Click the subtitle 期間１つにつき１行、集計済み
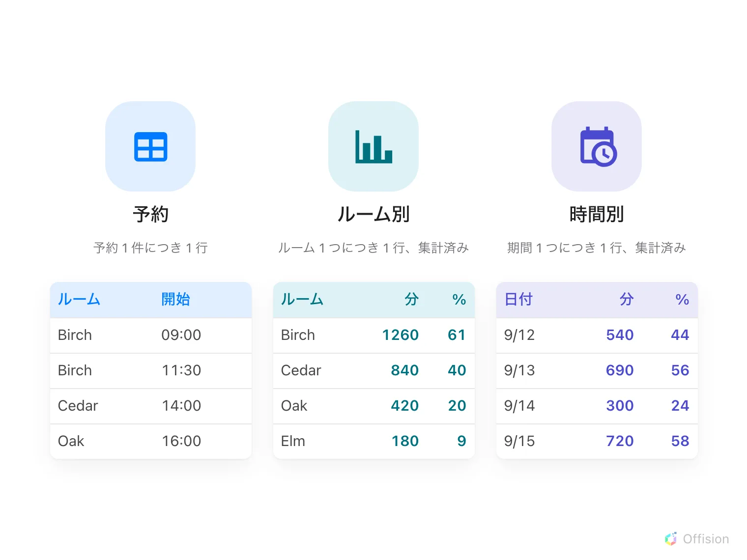This screenshot has height=560, width=747. click(597, 248)
